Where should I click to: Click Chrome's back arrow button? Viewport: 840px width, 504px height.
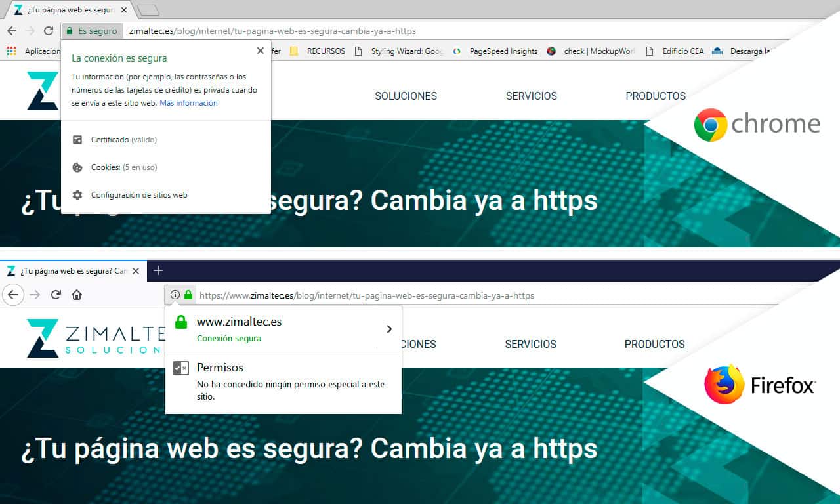click(12, 31)
